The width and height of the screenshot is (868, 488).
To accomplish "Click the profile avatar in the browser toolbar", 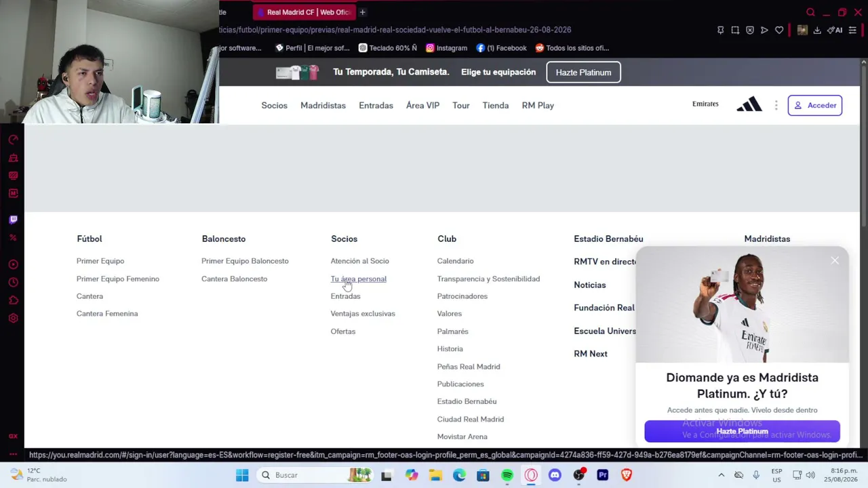I will coord(802,30).
